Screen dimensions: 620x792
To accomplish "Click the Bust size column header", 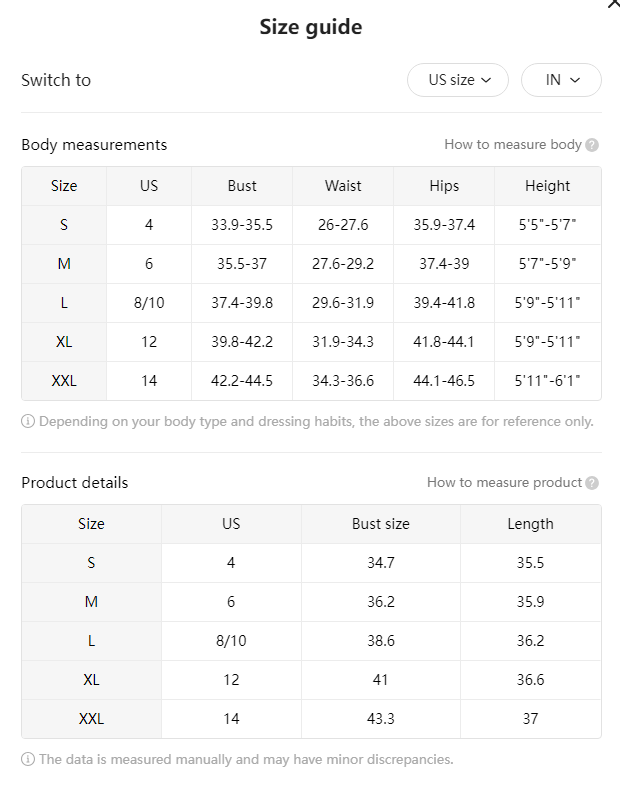I will point(380,524).
